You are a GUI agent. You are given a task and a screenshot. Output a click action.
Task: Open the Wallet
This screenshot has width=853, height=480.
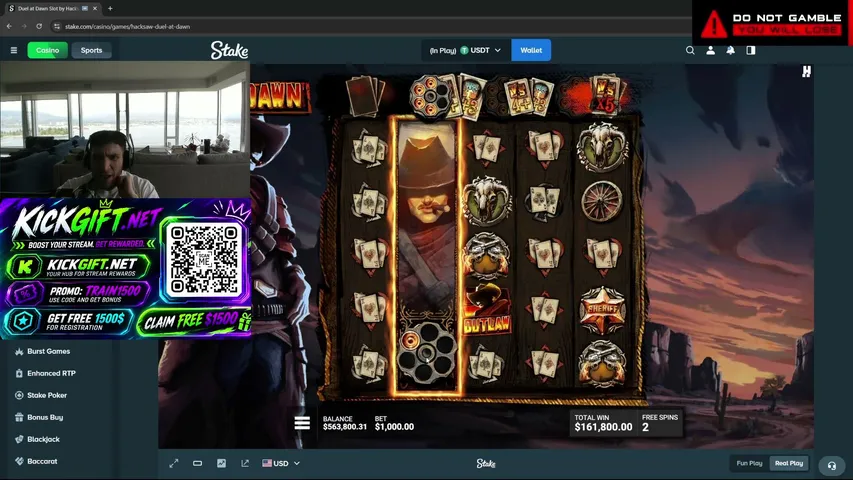tap(531, 50)
